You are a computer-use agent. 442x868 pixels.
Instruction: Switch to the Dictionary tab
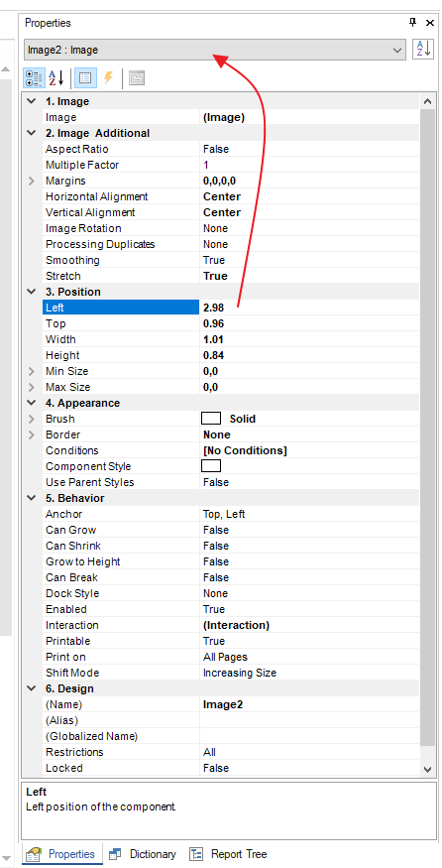[143, 854]
